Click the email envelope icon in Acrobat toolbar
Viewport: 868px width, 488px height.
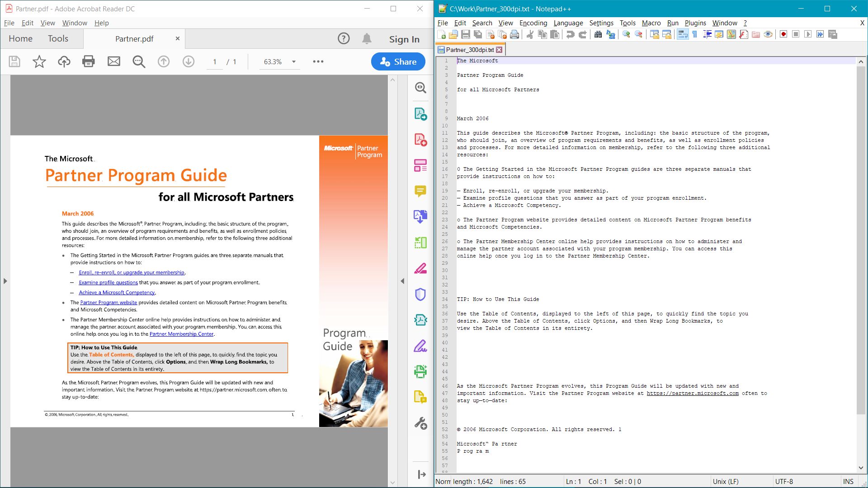pos(114,62)
